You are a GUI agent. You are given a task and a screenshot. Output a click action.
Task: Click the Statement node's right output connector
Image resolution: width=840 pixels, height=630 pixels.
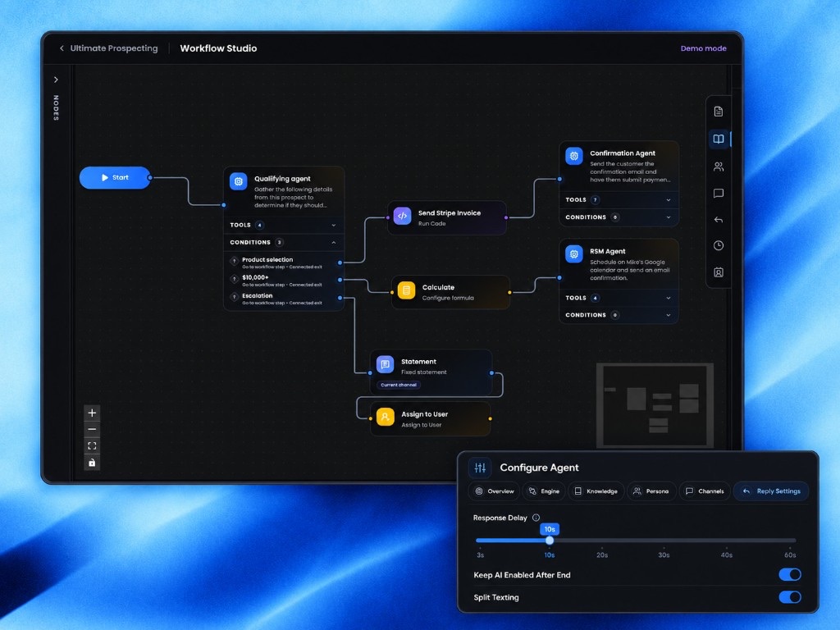(491, 373)
